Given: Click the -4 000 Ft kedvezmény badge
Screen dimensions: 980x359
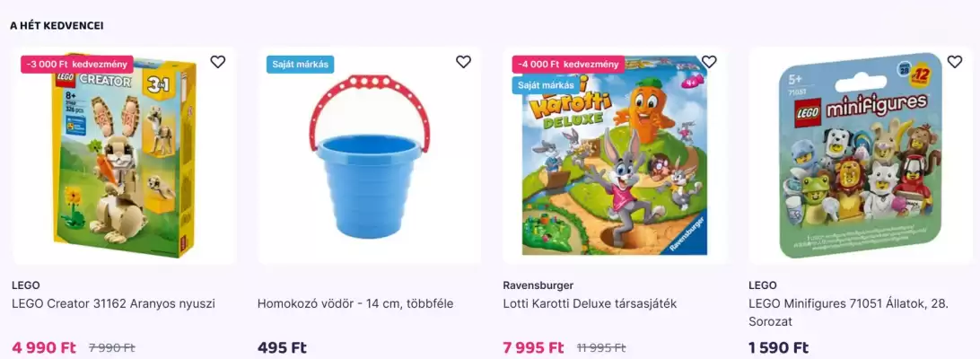Looking at the screenshot, I should 569,64.
